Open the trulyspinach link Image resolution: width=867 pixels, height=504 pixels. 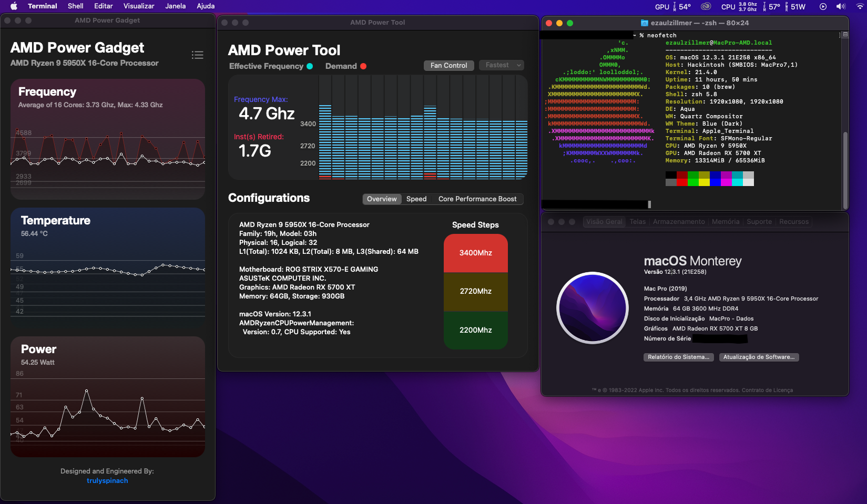(107, 481)
